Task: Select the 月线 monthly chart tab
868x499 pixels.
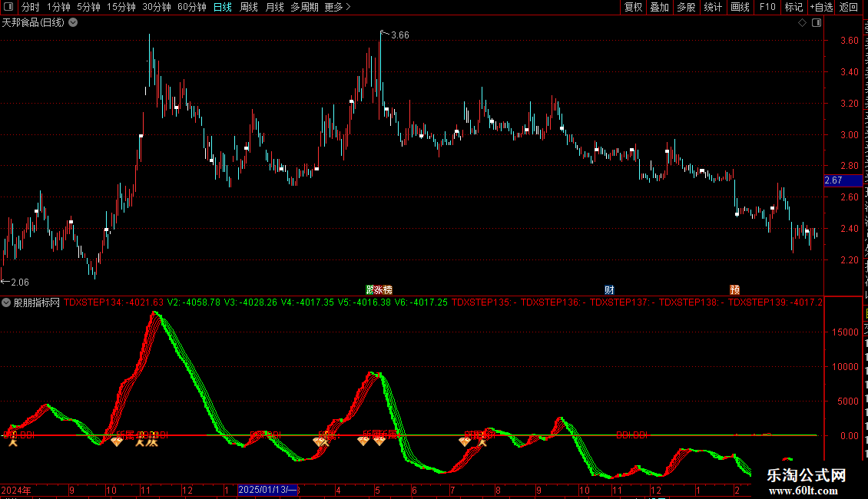Action: (274, 7)
